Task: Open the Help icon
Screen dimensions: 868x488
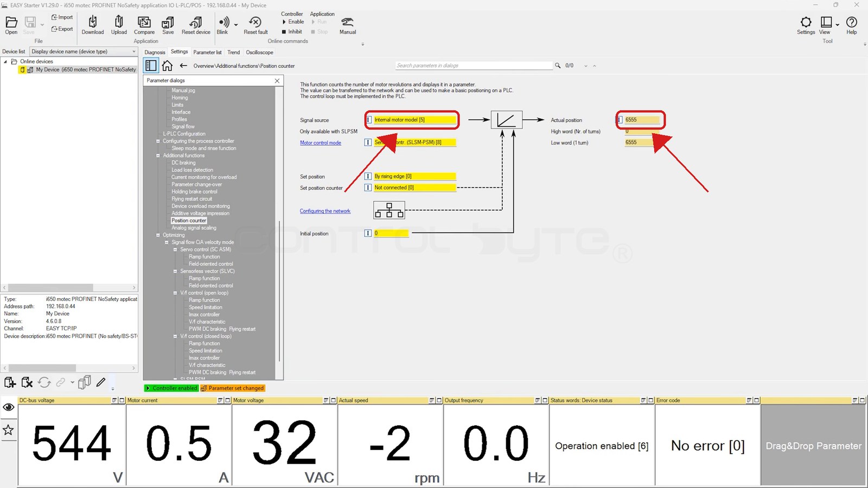Action: point(852,25)
